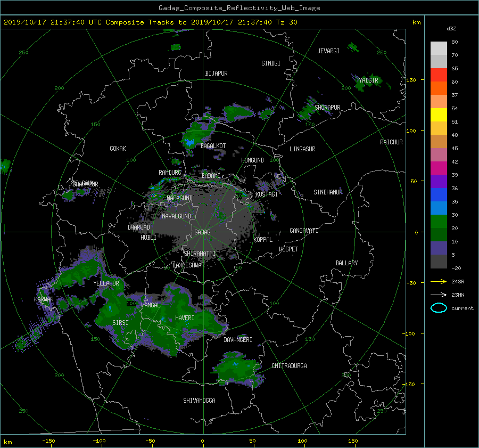This screenshot has width=479, height=448.
Task: Click the YELLAPUR city label
Action: coord(106,283)
